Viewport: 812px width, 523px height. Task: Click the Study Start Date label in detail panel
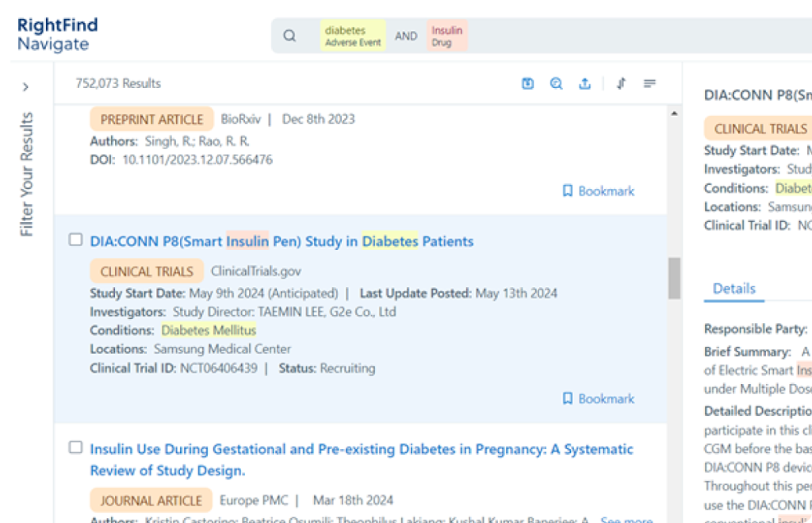point(752,150)
